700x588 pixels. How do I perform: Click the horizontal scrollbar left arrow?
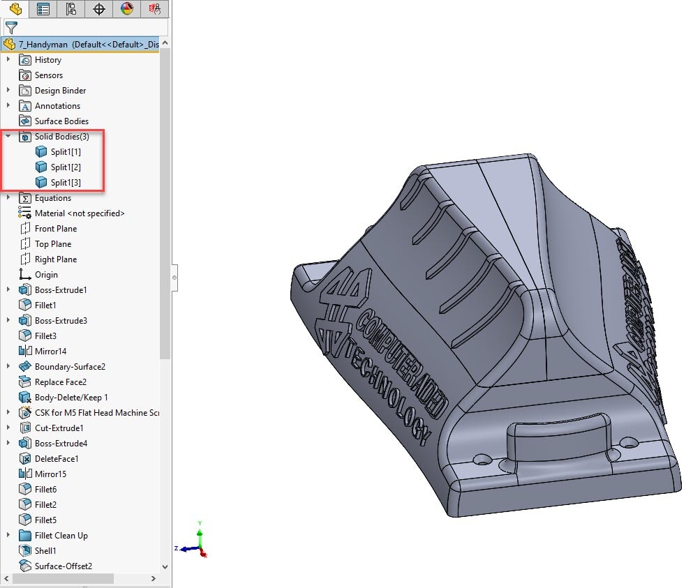6,579
